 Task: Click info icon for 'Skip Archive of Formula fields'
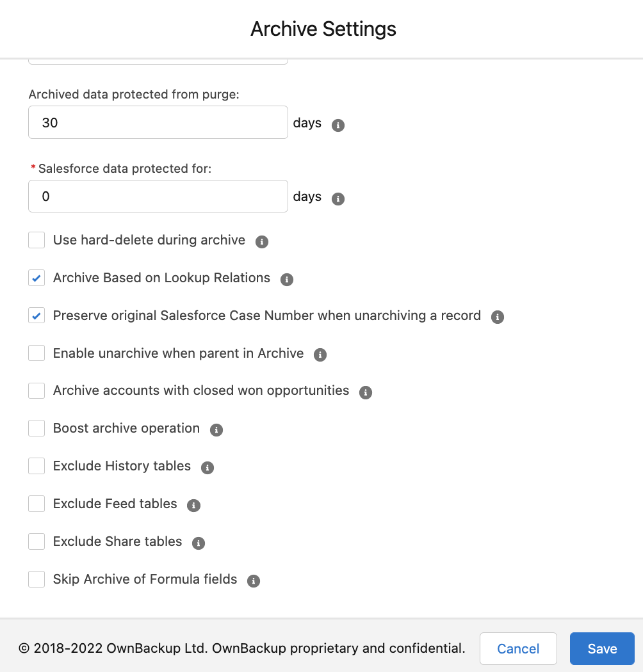pos(253,580)
